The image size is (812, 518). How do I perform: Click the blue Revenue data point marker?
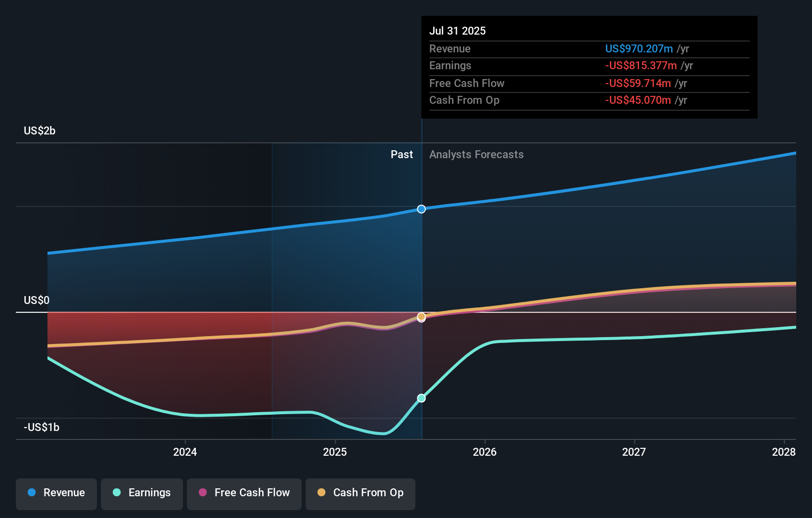click(x=421, y=209)
